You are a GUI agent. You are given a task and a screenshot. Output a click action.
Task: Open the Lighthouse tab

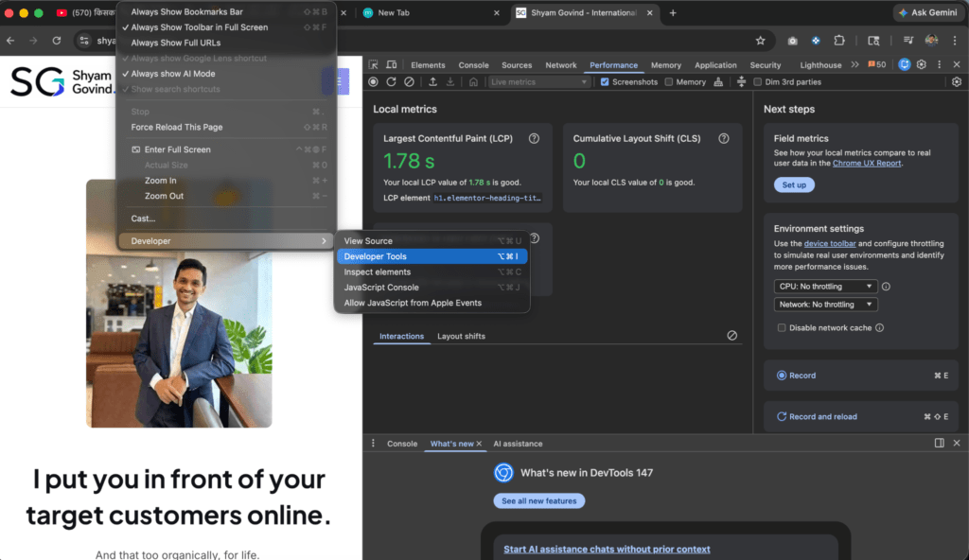(820, 65)
